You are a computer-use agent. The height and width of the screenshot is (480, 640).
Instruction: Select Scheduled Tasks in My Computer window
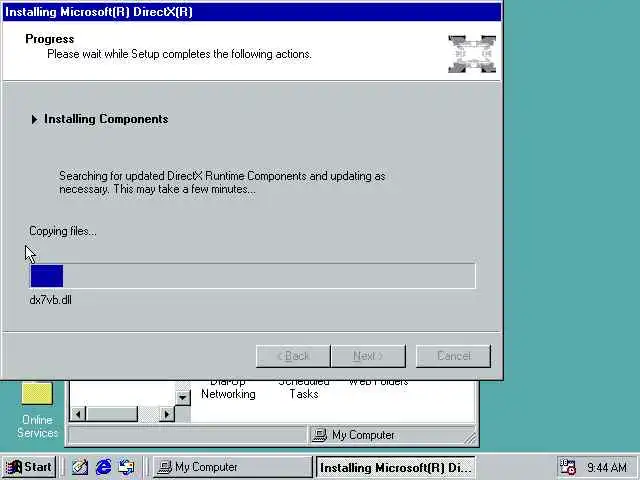click(304, 390)
